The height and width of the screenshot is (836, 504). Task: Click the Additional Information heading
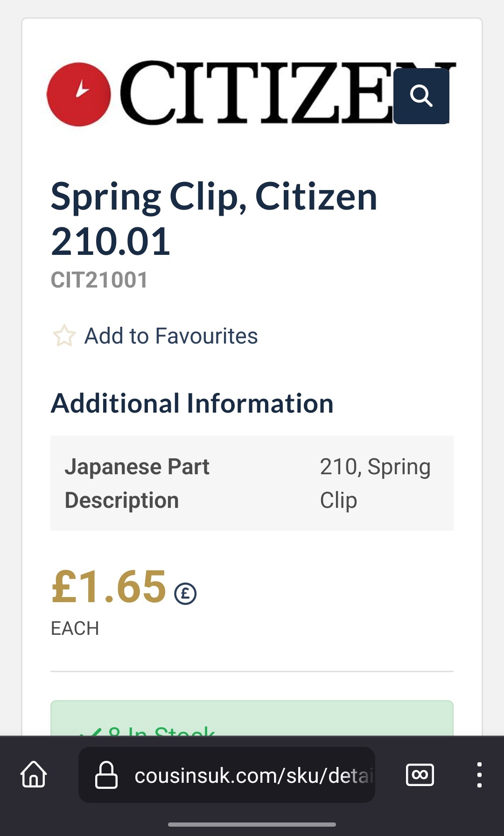pyautogui.click(x=192, y=403)
